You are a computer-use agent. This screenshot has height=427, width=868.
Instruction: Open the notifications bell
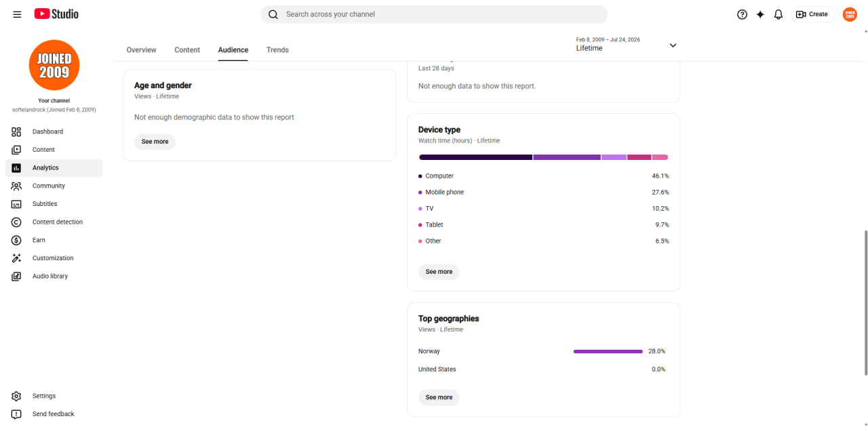(x=778, y=14)
